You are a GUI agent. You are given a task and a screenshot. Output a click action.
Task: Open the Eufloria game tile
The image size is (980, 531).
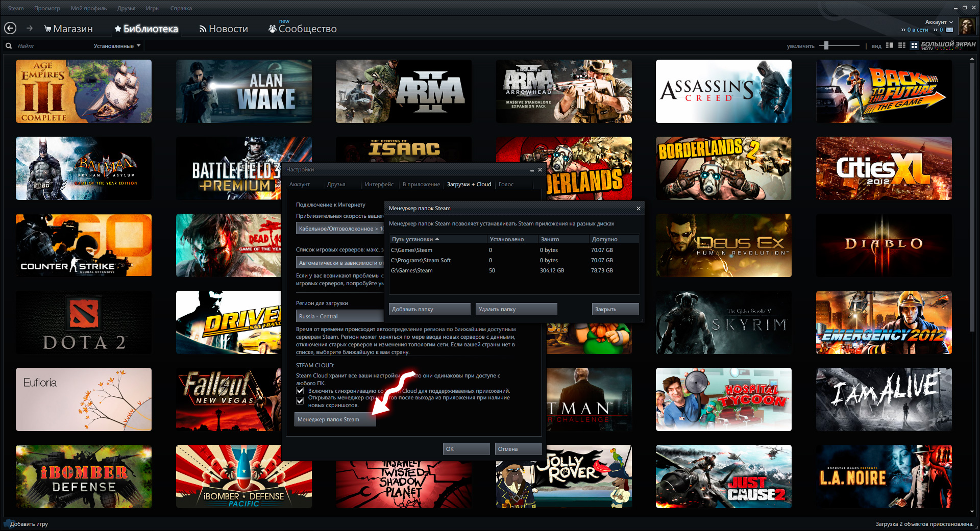tap(84, 399)
